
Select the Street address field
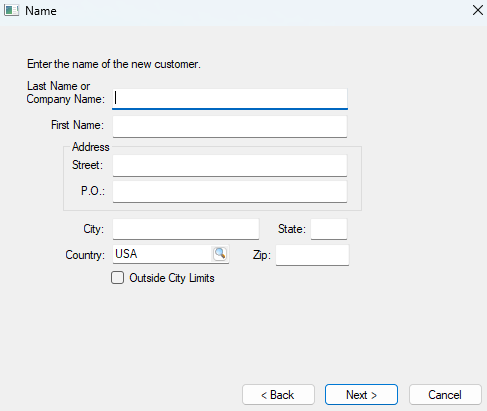pos(230,165)
